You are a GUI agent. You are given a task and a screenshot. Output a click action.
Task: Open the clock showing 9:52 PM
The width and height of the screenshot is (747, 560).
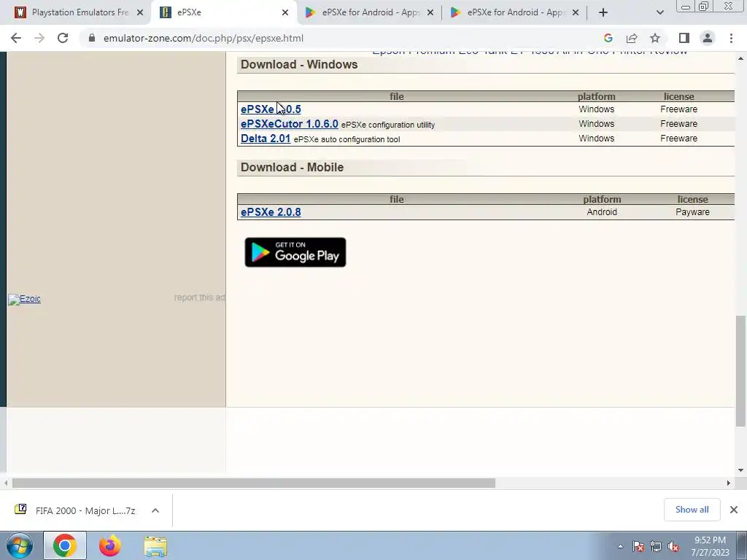point(710,546)
